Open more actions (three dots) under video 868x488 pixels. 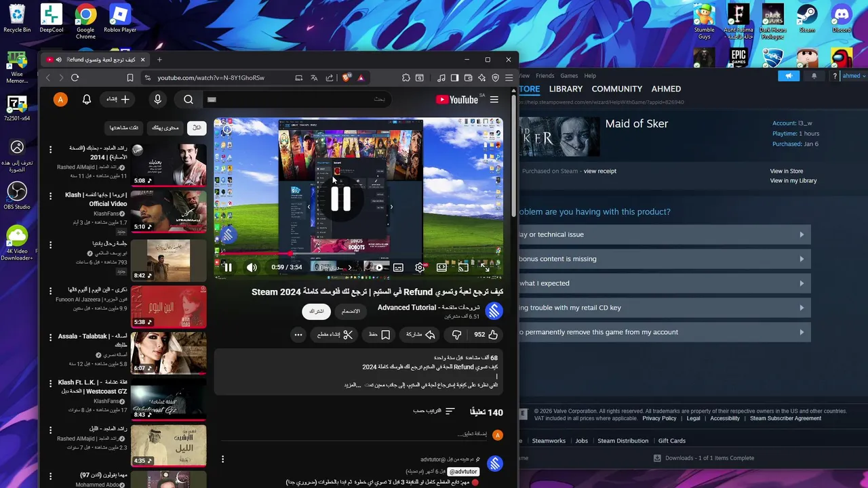click(298, 335)
